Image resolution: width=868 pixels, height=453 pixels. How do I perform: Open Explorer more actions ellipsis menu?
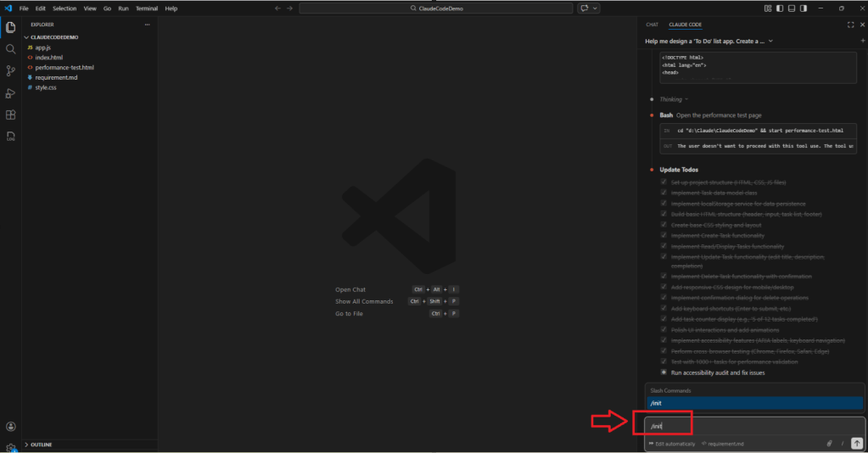tap(147, 25)
